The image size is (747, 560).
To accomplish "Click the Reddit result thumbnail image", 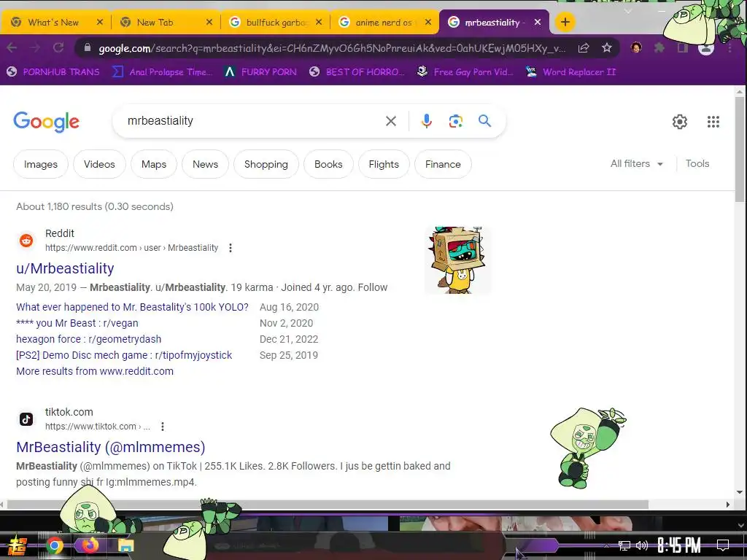I will click(458, 260).
